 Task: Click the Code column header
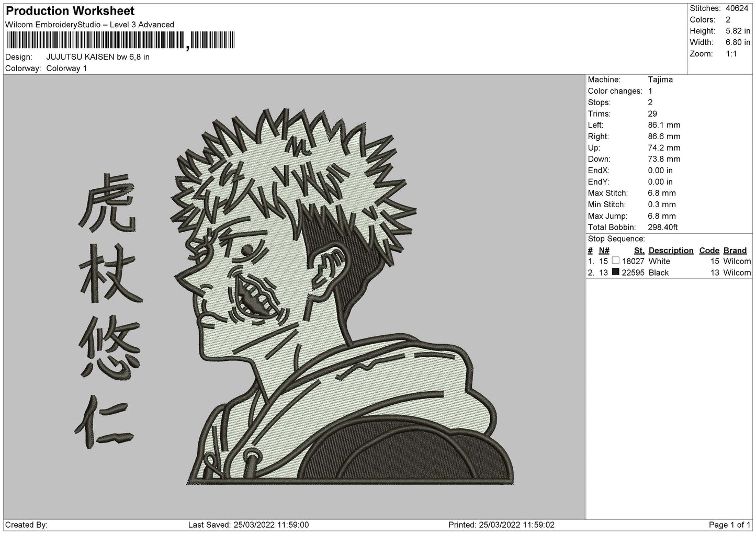[709, 250]
